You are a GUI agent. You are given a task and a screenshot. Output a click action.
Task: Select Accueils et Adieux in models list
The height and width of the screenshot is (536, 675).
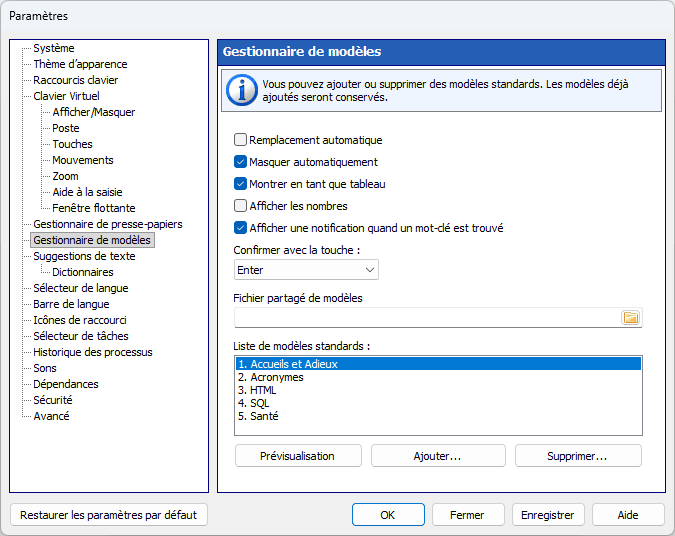pyautogui.click(x=438, y=364)
